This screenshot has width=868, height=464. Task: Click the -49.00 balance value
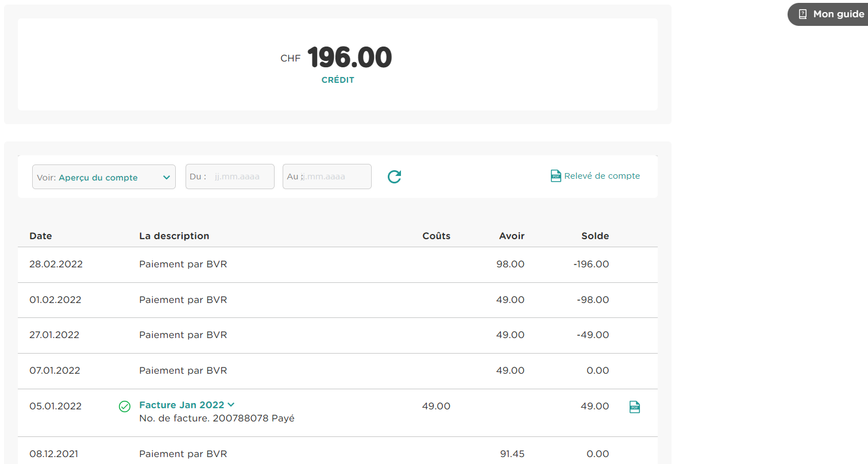pos(593,335)
